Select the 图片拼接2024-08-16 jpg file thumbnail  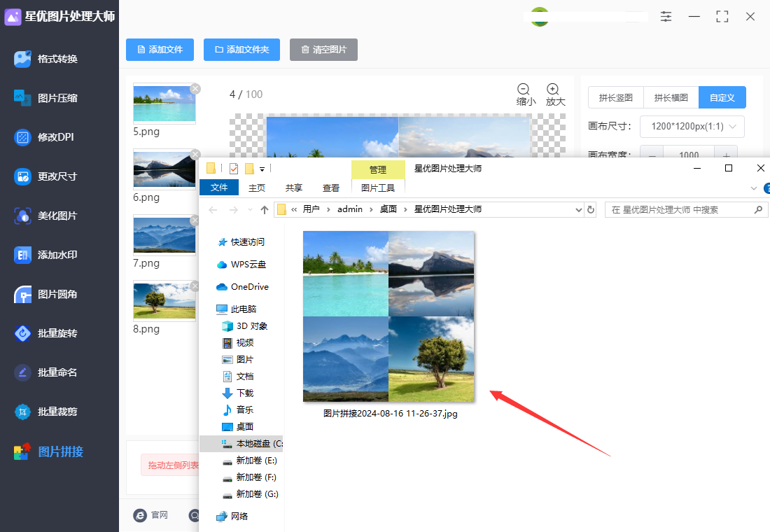coord(388,317)
